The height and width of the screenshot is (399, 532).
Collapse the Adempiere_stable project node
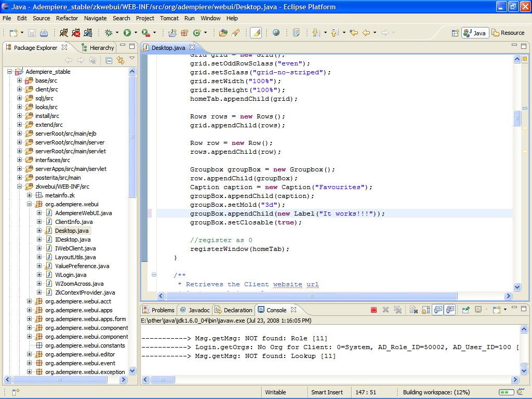[9, 72]
